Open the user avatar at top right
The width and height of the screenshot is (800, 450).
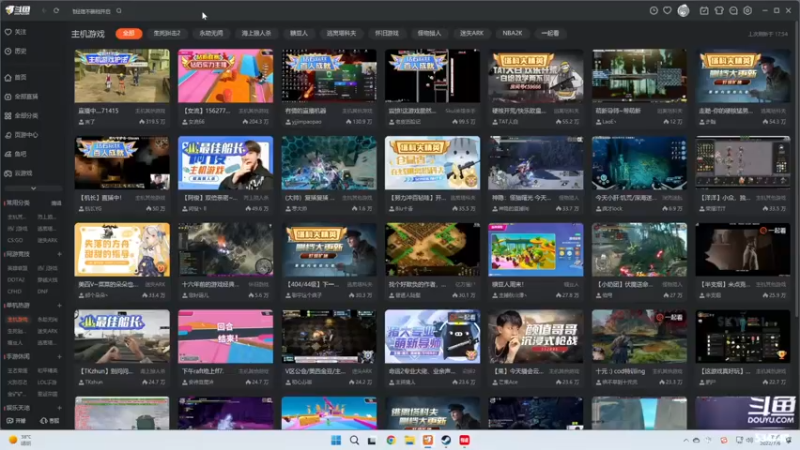pyautogui.click(x=683, y=11)
